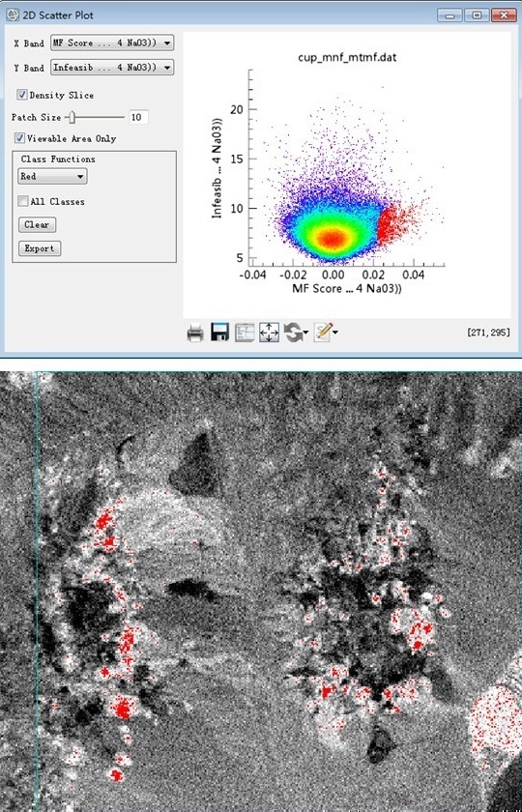Disable Viewable Area Only
522x812 pixels.
(x=19, y=138)
